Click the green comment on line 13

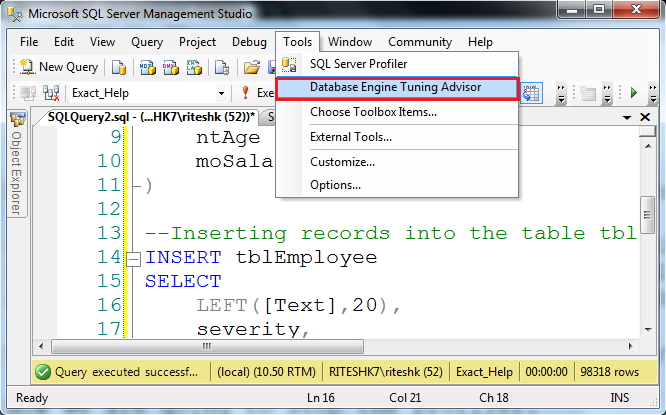[391, 234]
